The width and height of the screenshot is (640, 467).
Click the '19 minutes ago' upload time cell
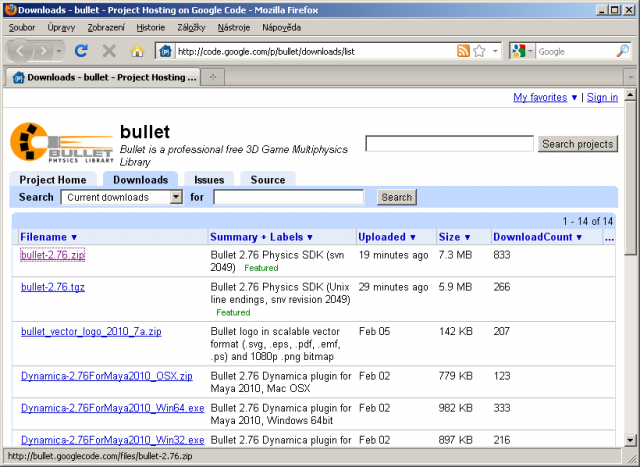393,255
